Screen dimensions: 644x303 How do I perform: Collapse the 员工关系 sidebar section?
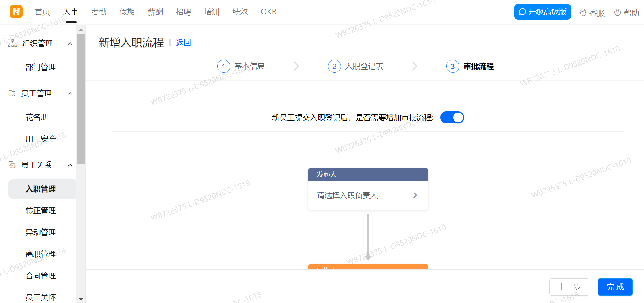click(70, 165)
